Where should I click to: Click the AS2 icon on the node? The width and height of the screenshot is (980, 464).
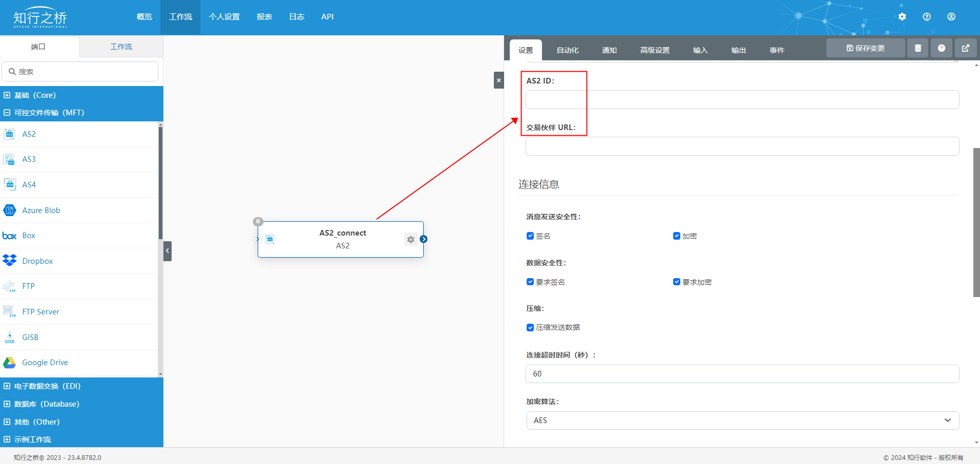point(270,239)
